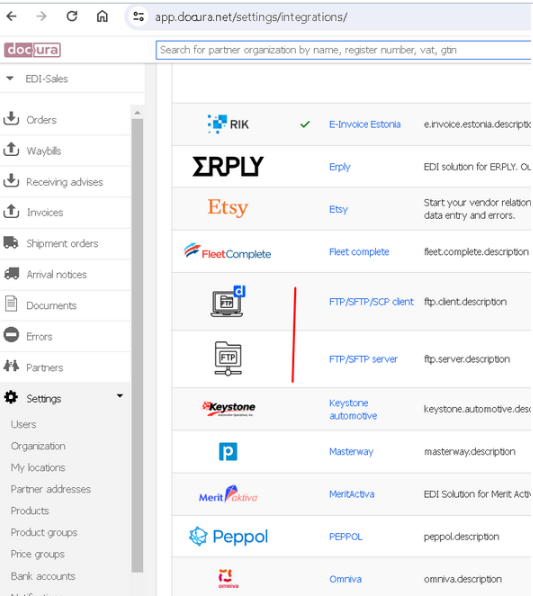
Task: Click the Peppol logo
Action: pyautogui.click(x=228, y=536)
